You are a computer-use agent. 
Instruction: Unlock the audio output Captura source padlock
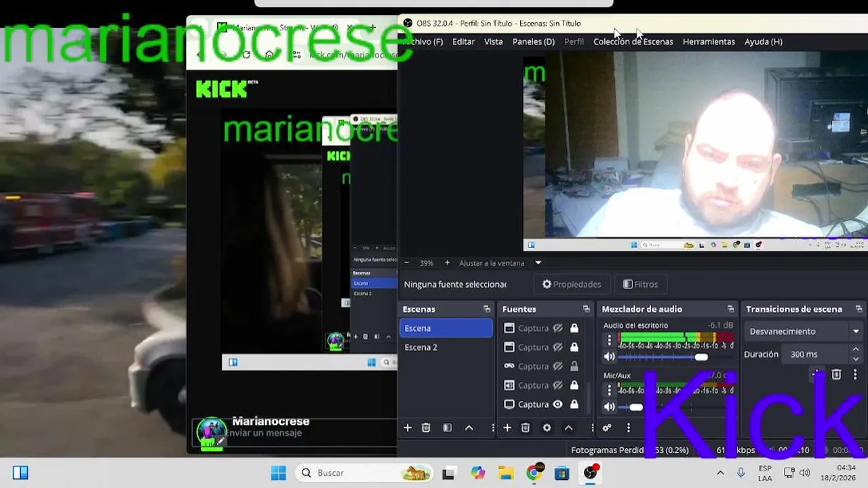pyautogui.click(x=574, y=386)
